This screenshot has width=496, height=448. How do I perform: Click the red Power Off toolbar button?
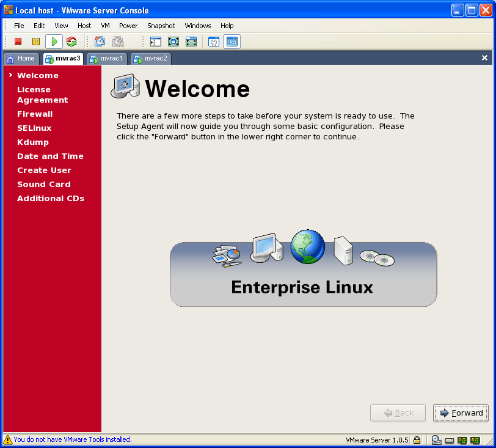click(x=18, y=42)
